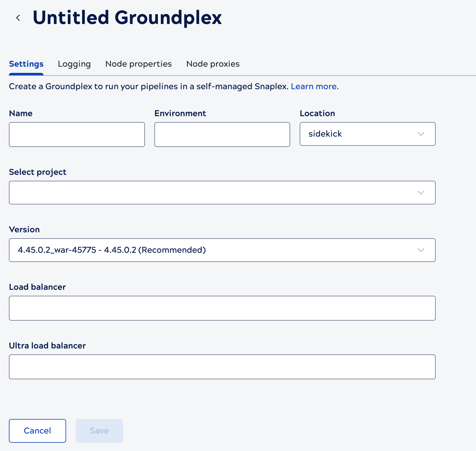Screen dimensions: 476x451
Task: Open the Node properties tab
Action: [138, 64]
